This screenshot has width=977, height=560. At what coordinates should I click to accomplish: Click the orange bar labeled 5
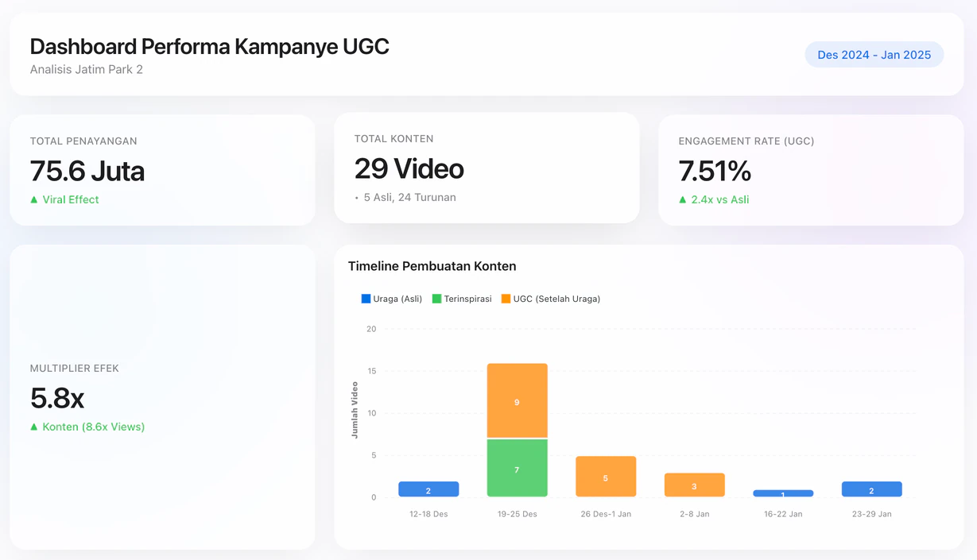(x=606, y=477)
